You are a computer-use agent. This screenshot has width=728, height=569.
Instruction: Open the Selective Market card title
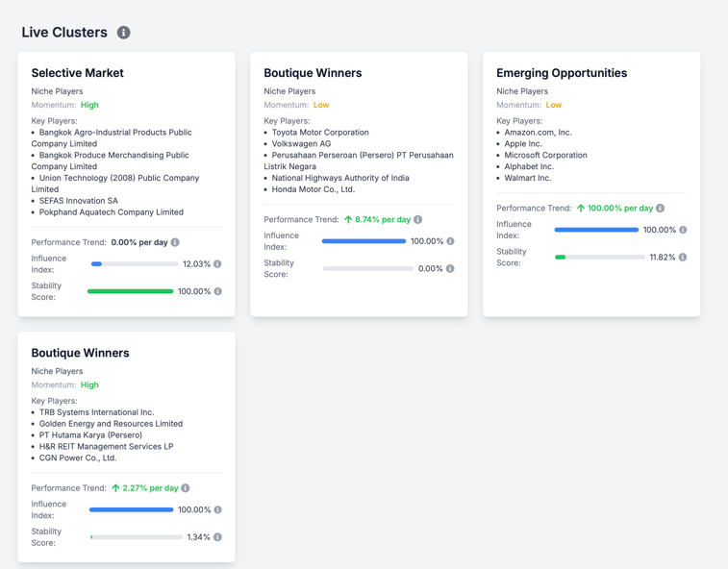[x=77, y=73]
